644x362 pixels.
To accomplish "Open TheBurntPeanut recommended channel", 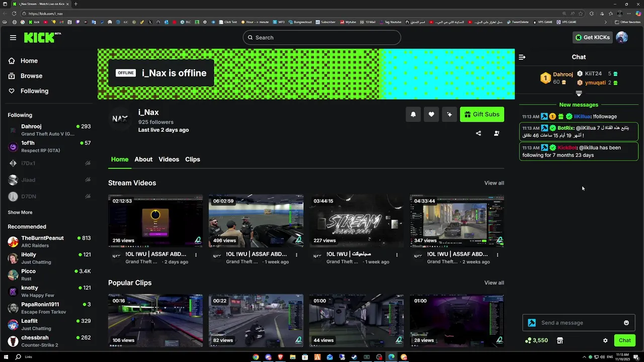I will [x=49, y=241].
